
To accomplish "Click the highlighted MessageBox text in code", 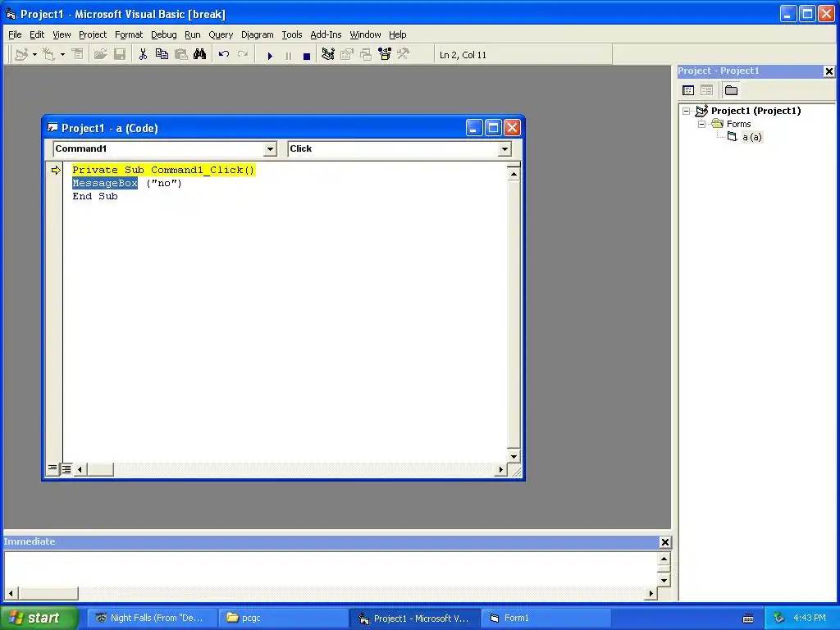I will [x=105, y=183].
